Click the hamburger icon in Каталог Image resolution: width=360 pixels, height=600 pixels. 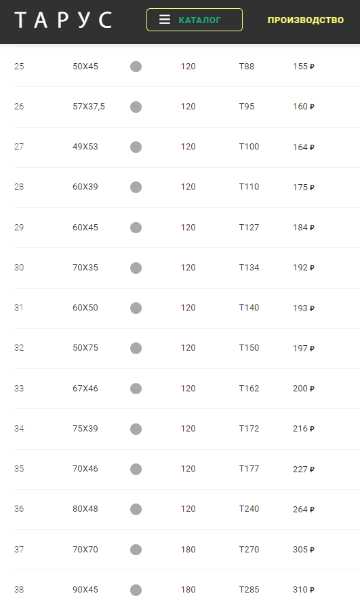(165, 20)
